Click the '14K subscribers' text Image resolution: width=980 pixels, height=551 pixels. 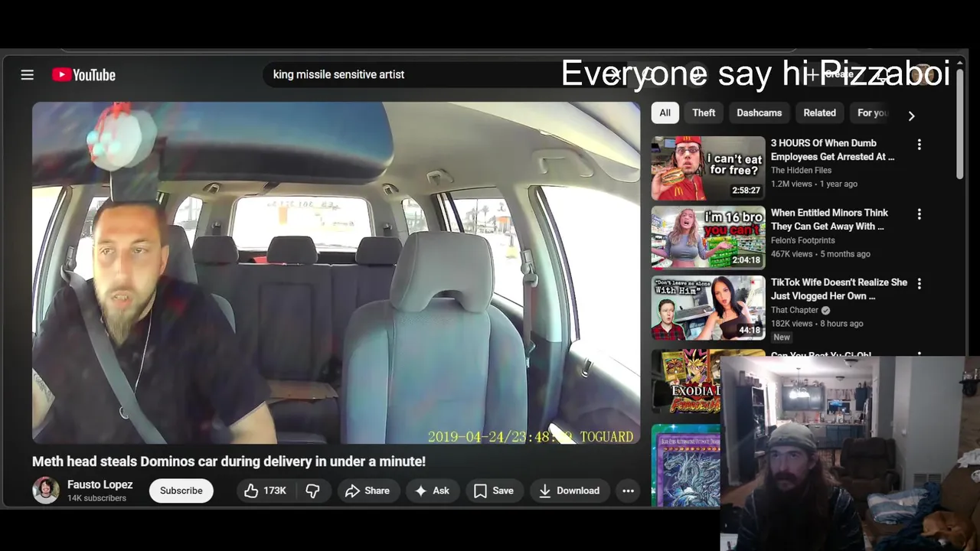96,498
